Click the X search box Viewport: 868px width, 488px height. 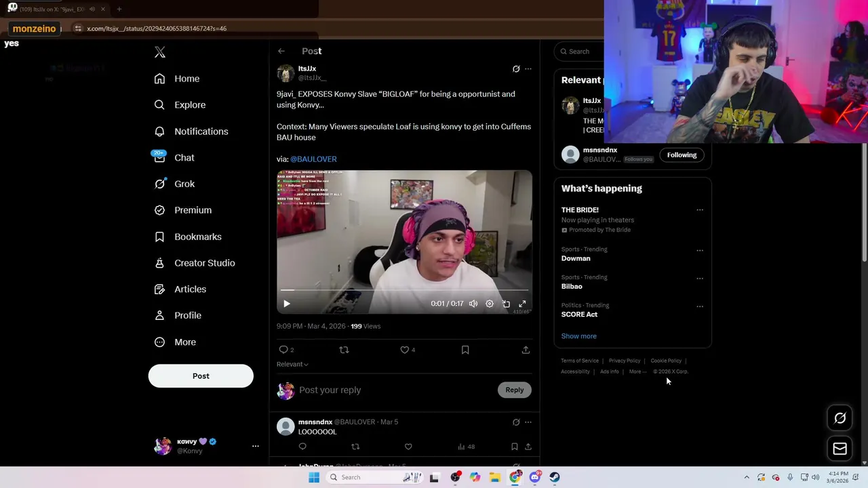pyautogui.click(x=580, y=52)
